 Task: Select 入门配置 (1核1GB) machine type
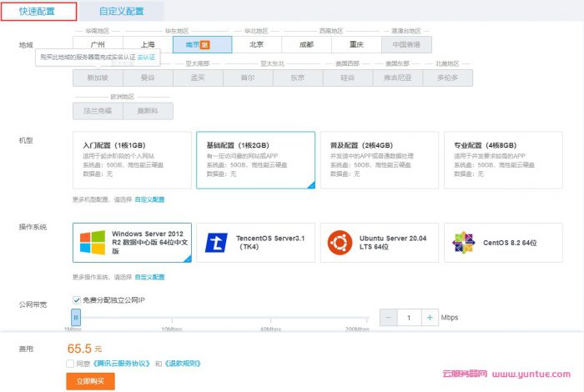(132, 160)
